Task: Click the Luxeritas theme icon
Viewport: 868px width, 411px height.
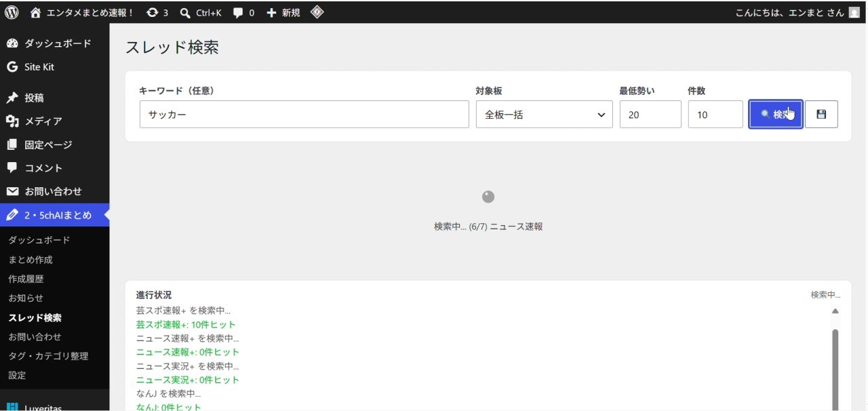Action: coord(12,407)
